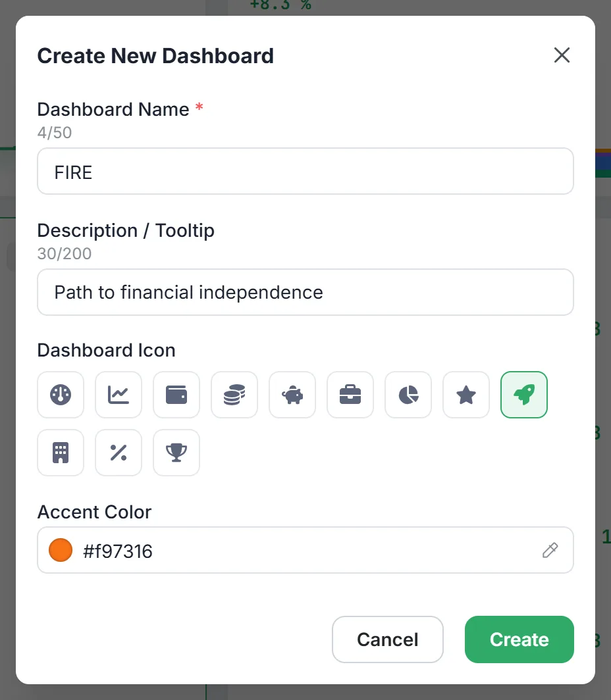Click the Description / Tooltip label
The image size is (611, 700).
pos(126,231)
